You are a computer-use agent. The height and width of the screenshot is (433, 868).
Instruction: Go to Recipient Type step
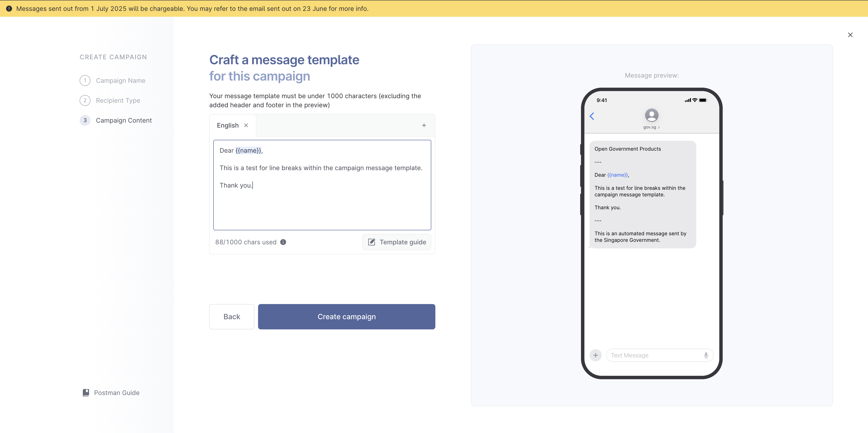[x=118, y=100]
